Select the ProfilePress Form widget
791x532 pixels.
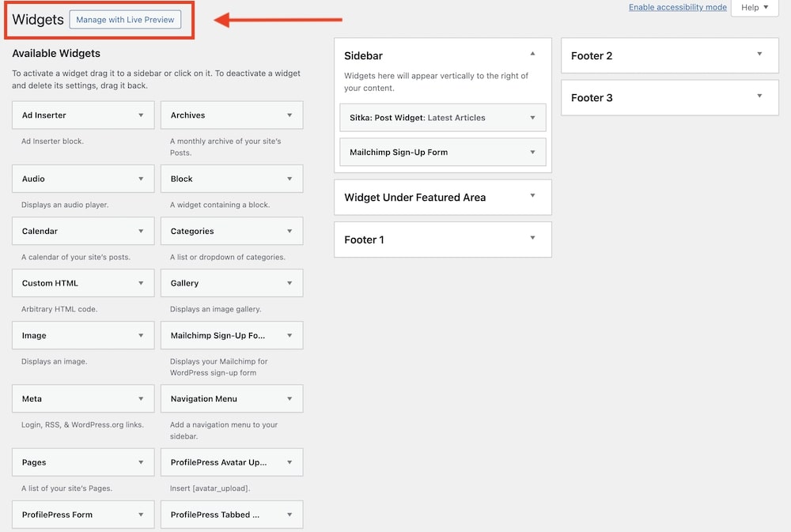click(x=57, y=515)
